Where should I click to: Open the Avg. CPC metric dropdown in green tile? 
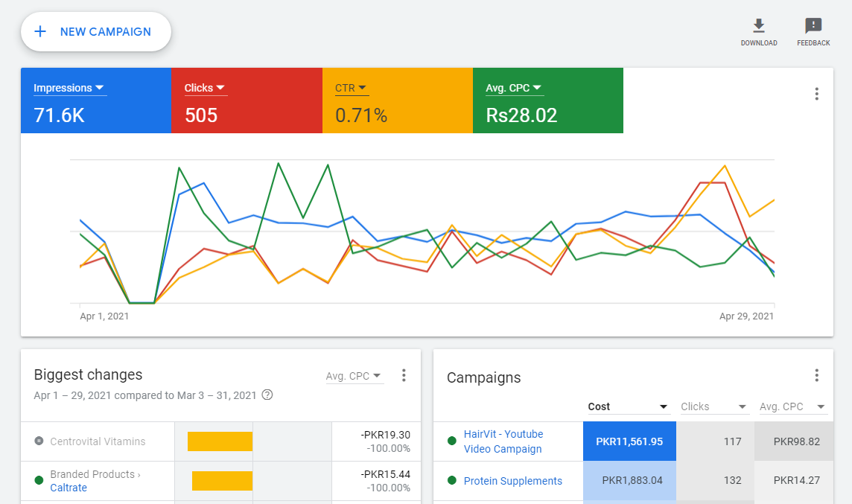click(x=514, y=88)
